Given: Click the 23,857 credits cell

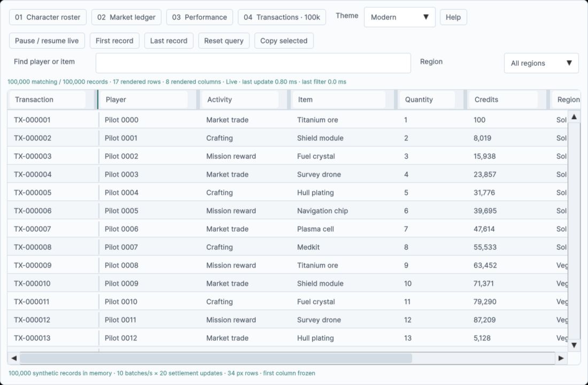Looking at the screenshot, I should (509, 174).
